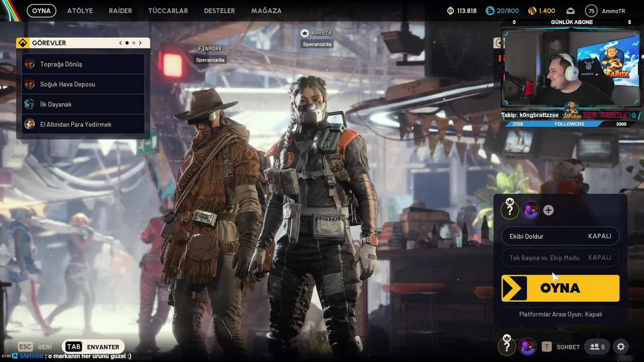Click the streamer webcam overlay
644x362 pixels.
tap(572, 69)
